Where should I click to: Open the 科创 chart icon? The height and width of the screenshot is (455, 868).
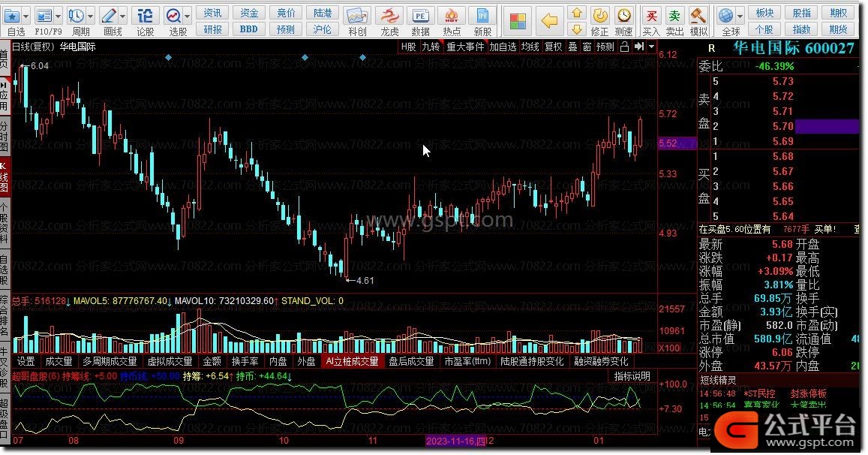357,16
